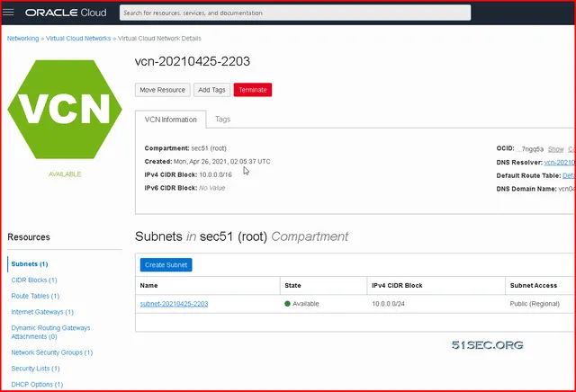Click the AVAILABLE status under VCN icon
The width and height of the screenshot is (576, 392).
click(65, 174)
